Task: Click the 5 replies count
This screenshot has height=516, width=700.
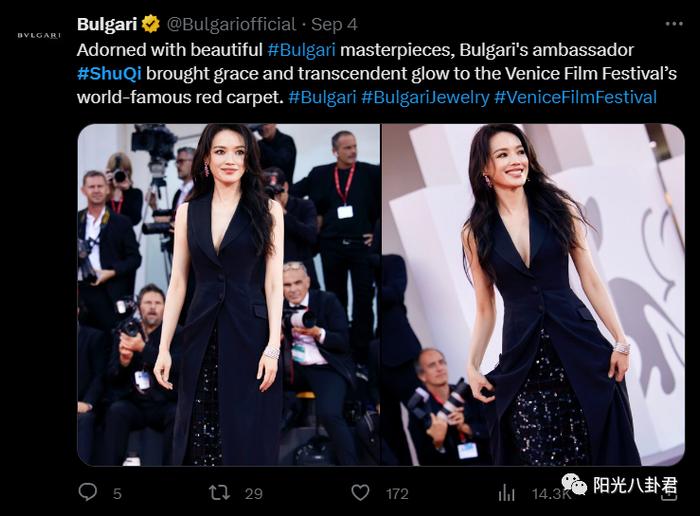Action: click(x=117, y=494)
